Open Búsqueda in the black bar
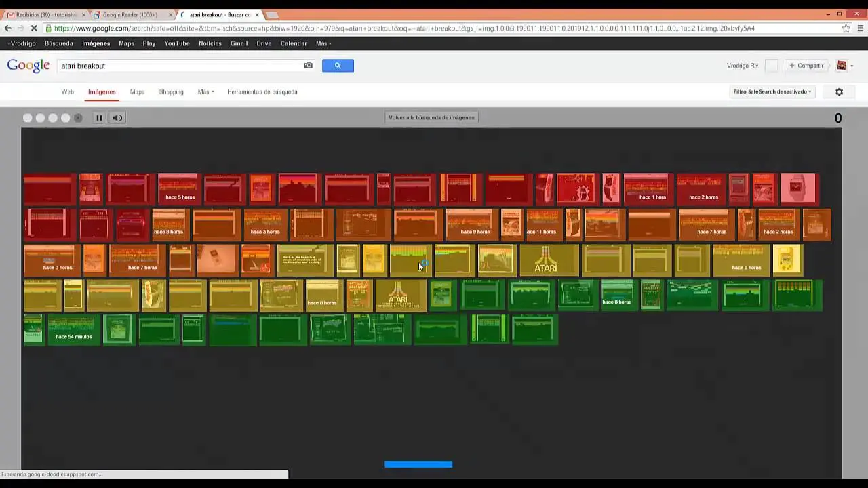Screen dimensions: 868x488 click(59, 43)
